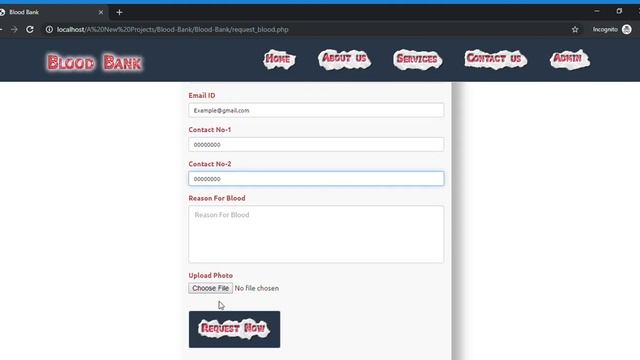The width and height of the screenshot is (640, 360).
Task: Go to About Us page
Action: 344,59
